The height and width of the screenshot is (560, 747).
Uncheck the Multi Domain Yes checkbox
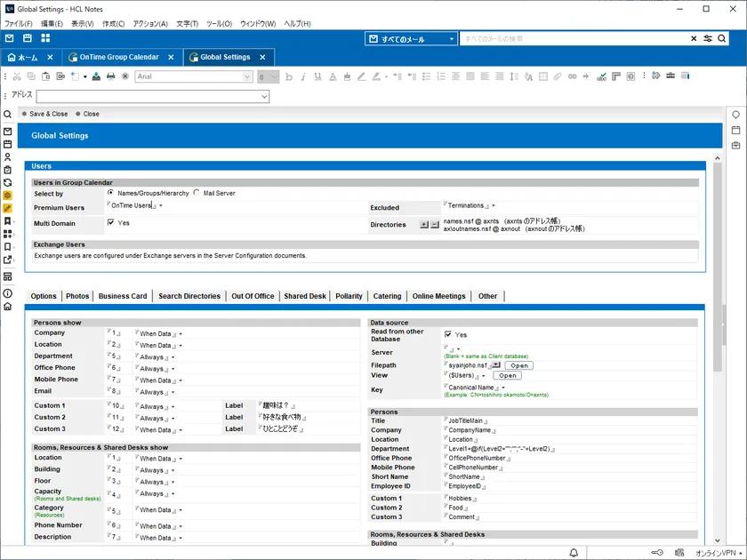(x=110, y=223)
